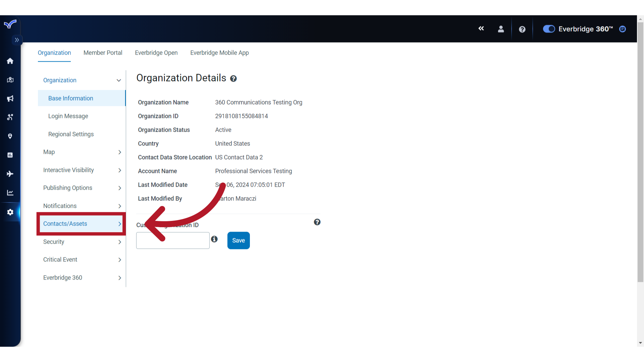Viewport: 644px width, 362px height.
Task: Open the Communications megaphone icon
Action: click(10, 99)
